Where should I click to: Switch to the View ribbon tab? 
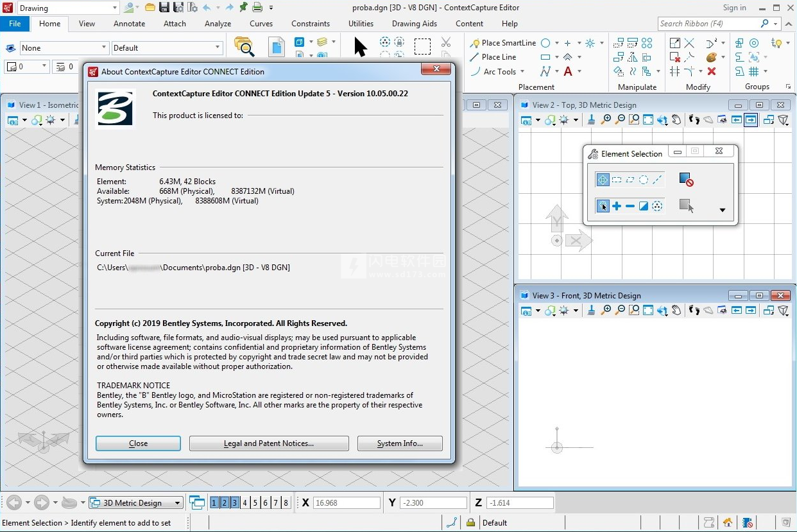(x=87, y=24)
